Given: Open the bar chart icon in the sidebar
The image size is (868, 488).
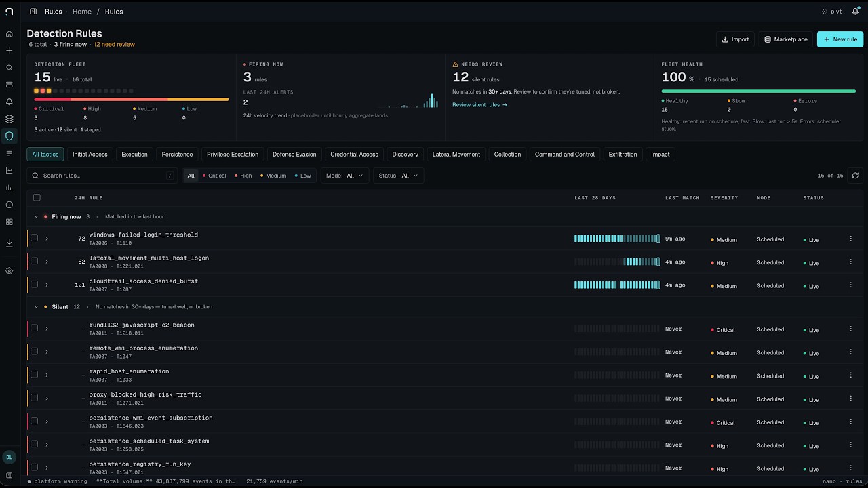Looking at the screenshot, I should point(9,188).
